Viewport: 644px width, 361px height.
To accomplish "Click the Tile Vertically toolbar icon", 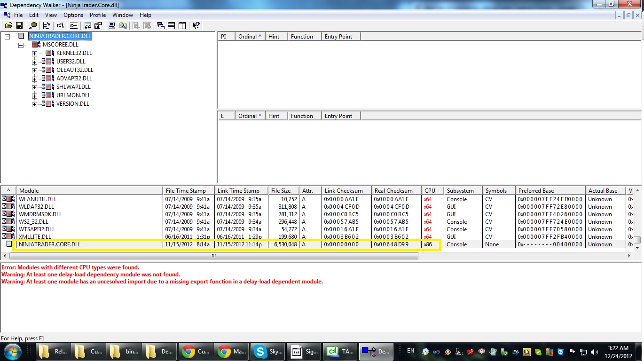I will (x=182, y=25).
